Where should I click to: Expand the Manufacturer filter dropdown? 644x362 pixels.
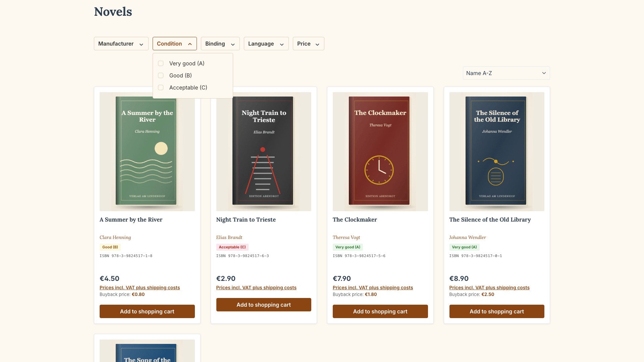tap(121, 44)
